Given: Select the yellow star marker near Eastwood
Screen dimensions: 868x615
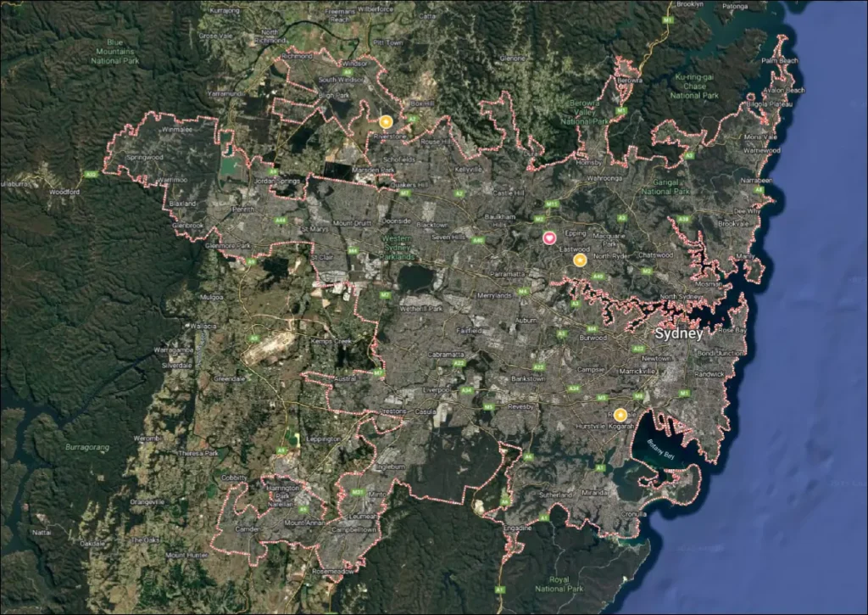Looking at the screenshot, I should pyautogui.click(x=580, y=260).
